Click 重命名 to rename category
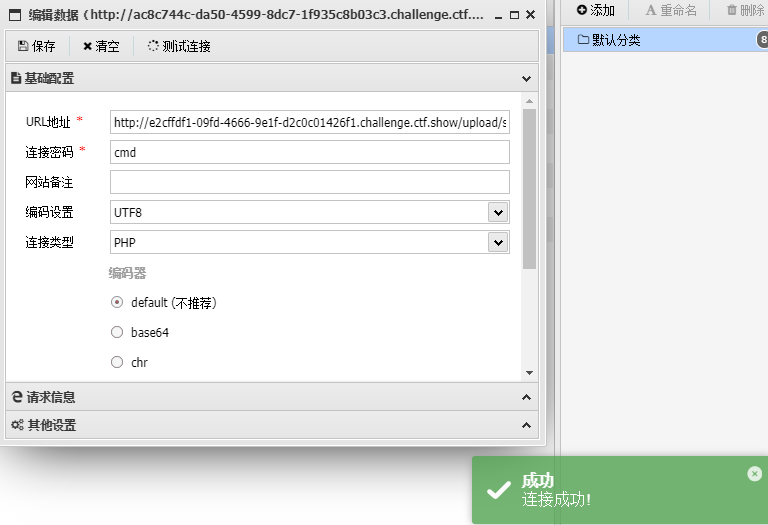The height and width of the screenshot is (525, 768). [x=671, y=10]
